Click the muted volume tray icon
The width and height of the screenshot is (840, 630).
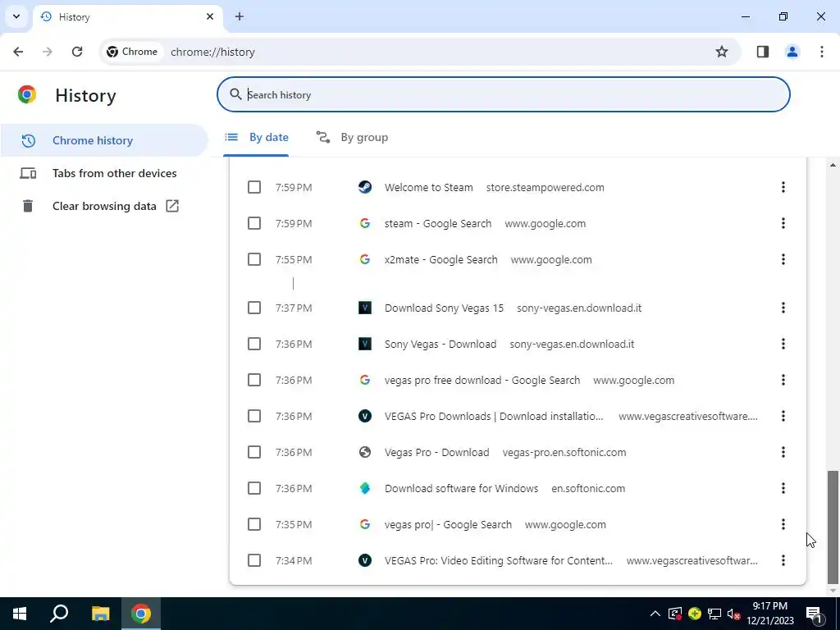733,614
